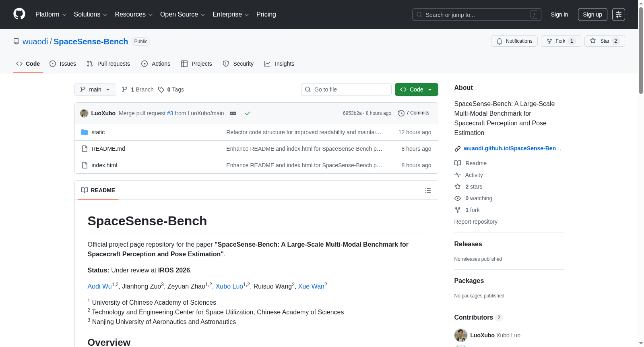Image resolution: width=644 pixels, height=347 pixels.
Task: View the 0 Tags link
Action: [x=171, y=89]
